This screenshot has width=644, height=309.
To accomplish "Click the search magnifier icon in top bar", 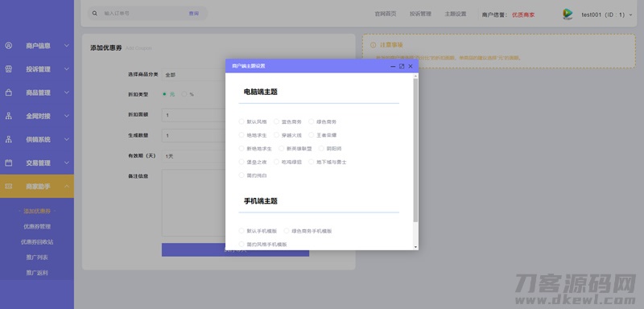I will coord(95,13).
